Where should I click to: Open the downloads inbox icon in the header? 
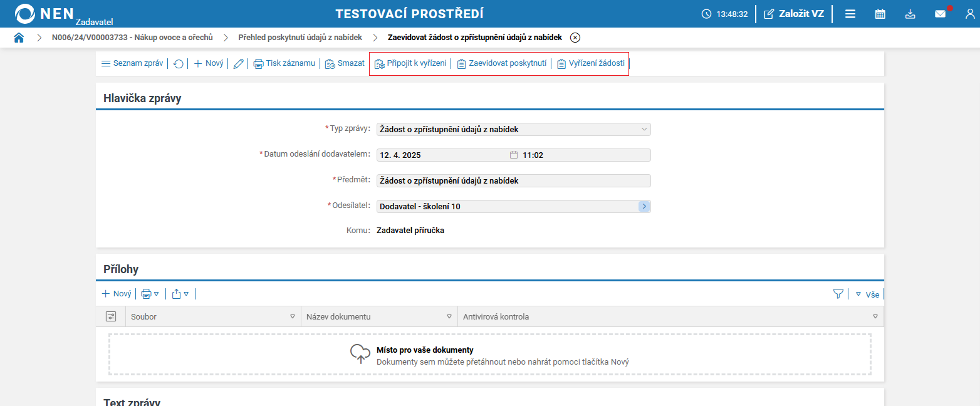[910, 13]
